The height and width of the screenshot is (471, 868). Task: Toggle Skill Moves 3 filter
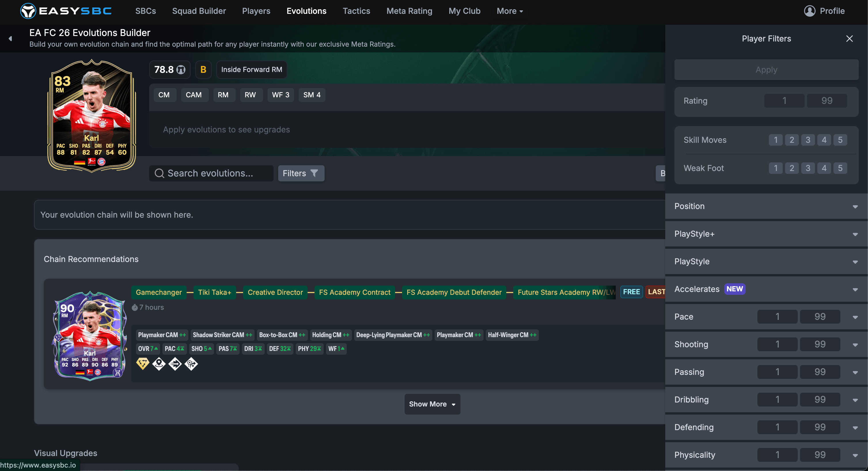coord(808,140)
